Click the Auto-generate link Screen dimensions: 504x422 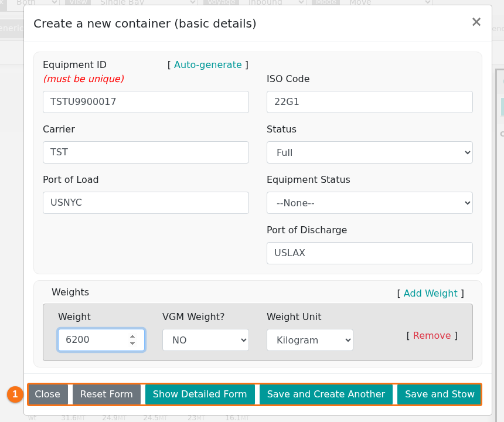pyautogui.click(x=207, y=65)
